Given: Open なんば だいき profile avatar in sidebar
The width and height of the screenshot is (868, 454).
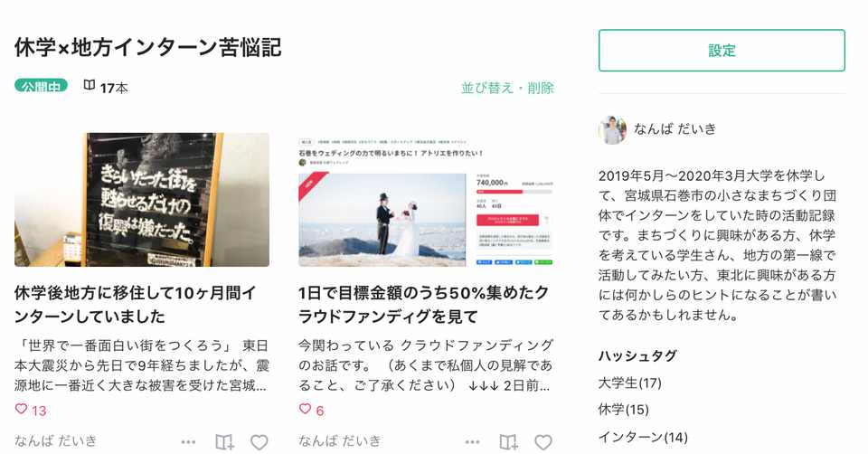Looking at the screenshot, I should [x=612, y=129].
